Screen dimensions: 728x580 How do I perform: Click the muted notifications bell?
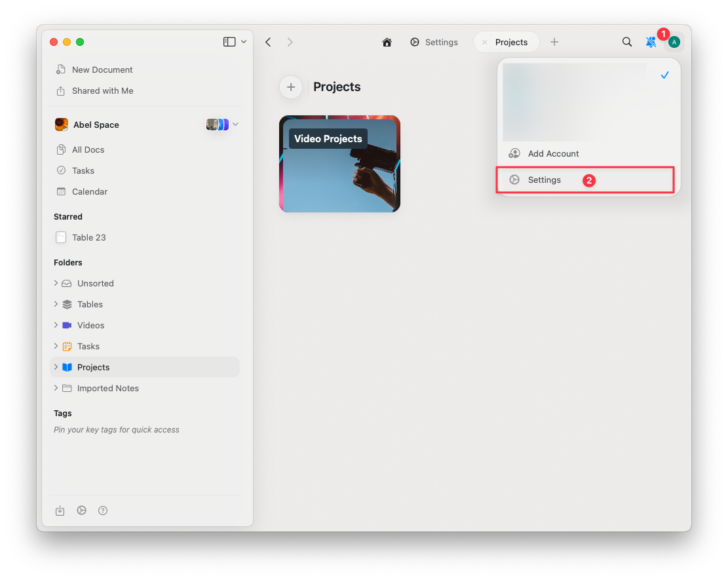point(651,41)
